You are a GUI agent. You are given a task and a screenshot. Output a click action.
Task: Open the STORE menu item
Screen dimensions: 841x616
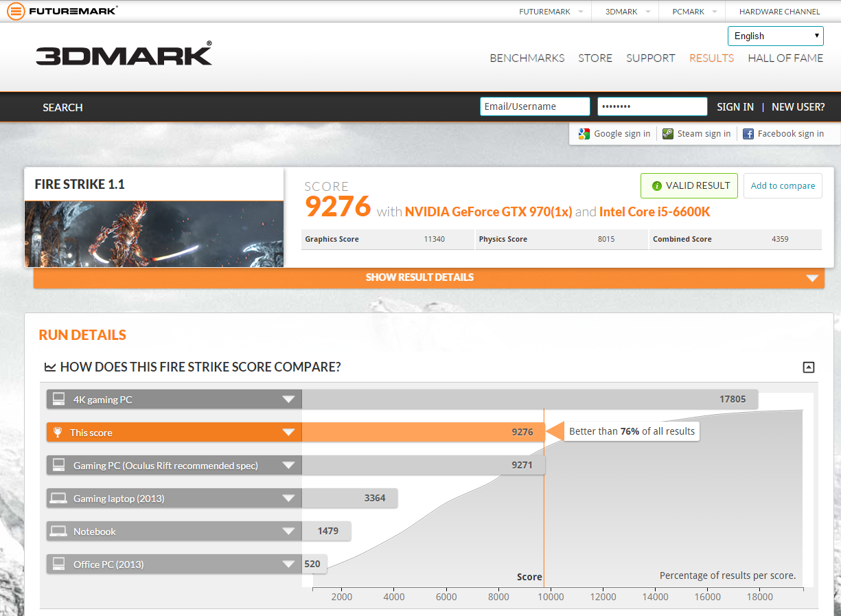click(x=595, y=58)
